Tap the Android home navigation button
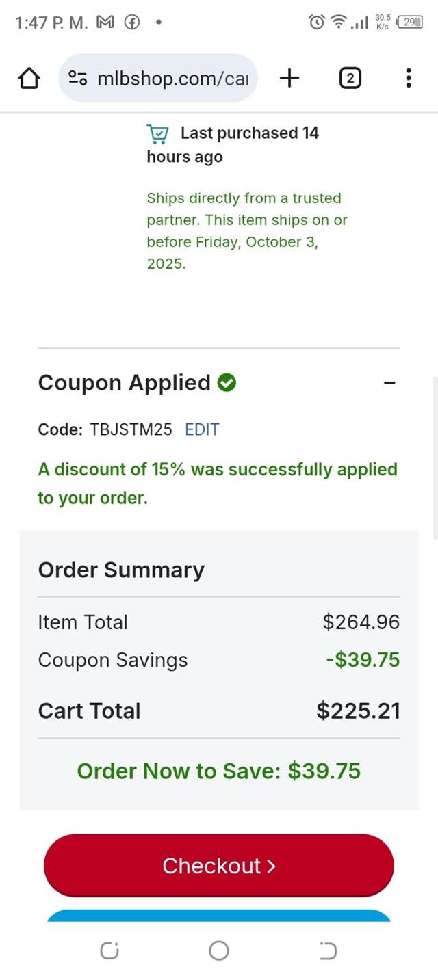 point(219,951)
